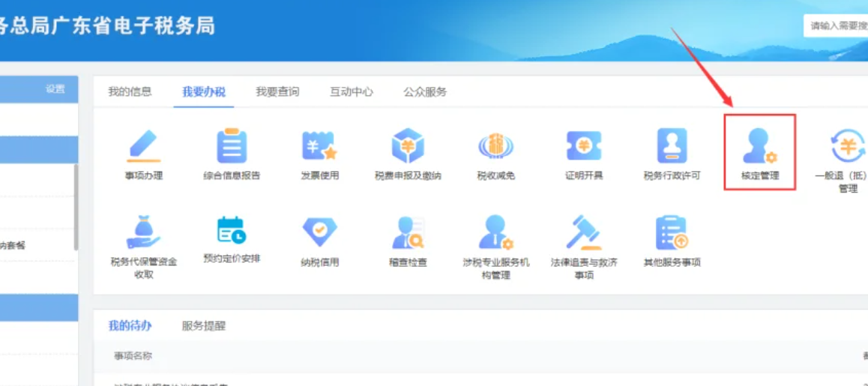This screenshot has height=386, width=868.
Task: Open the 公众服务 tab
Action: tap(425, 92)
